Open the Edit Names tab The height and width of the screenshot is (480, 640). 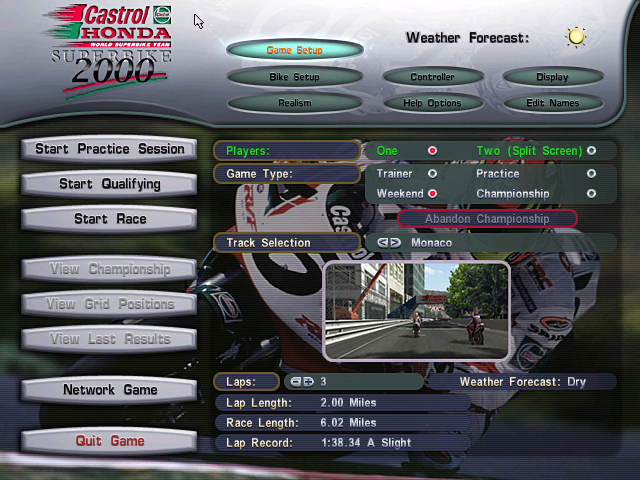(x=553, y=103)
